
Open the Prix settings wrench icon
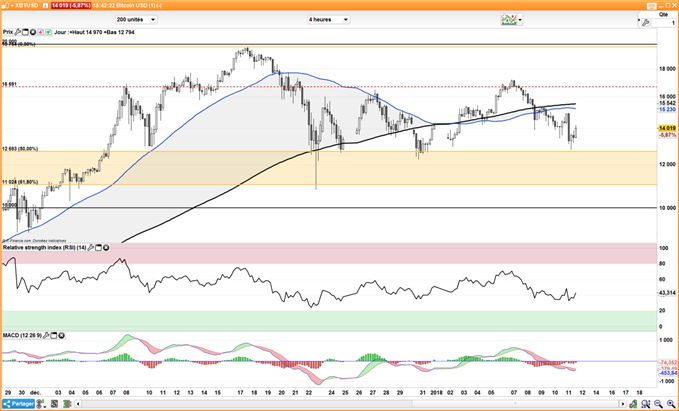[x=18, y=32]
